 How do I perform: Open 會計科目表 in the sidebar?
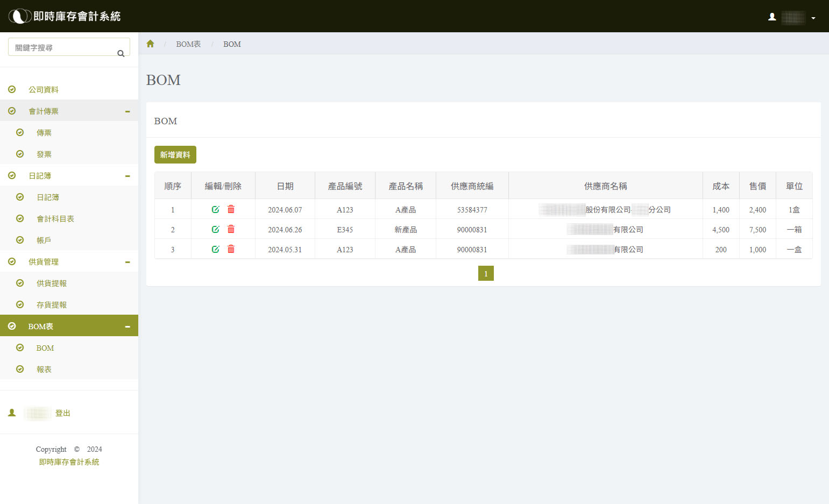(55, 219)
